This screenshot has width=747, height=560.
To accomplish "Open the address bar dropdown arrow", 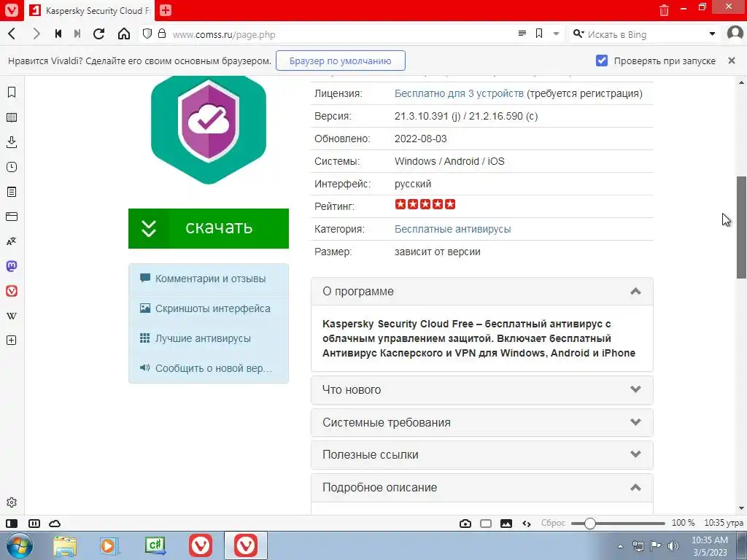I will pyautogui.click(x=556, y=34).
